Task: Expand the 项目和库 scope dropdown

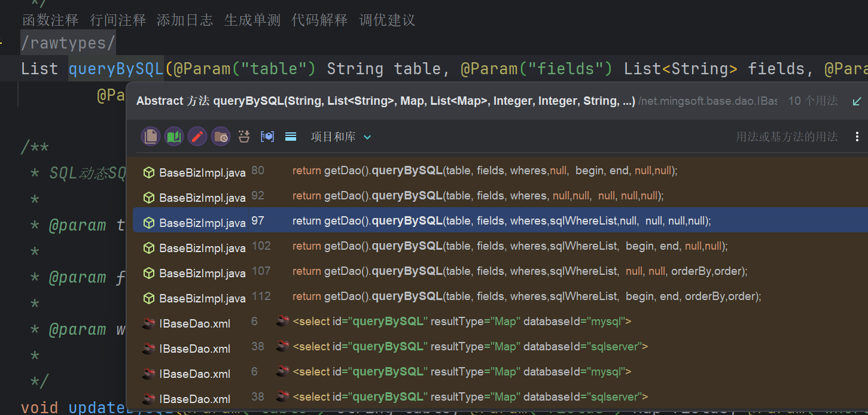Action: pos(333,137)
